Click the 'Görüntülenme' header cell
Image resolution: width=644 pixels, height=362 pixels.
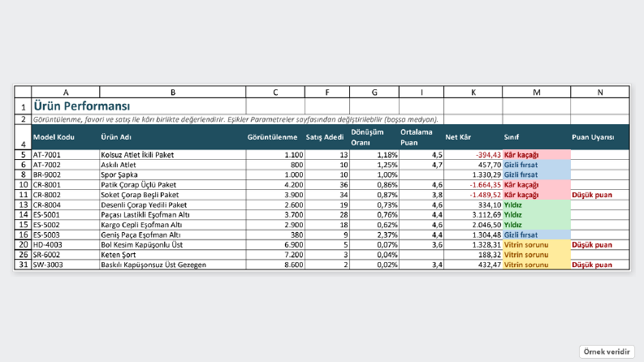275,137
